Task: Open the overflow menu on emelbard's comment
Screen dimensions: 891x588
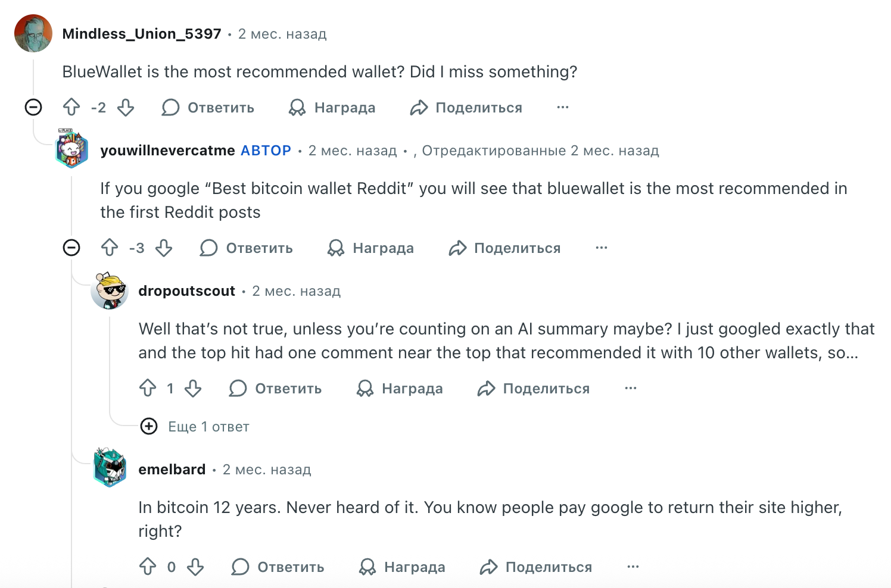Action: (633, 567)
